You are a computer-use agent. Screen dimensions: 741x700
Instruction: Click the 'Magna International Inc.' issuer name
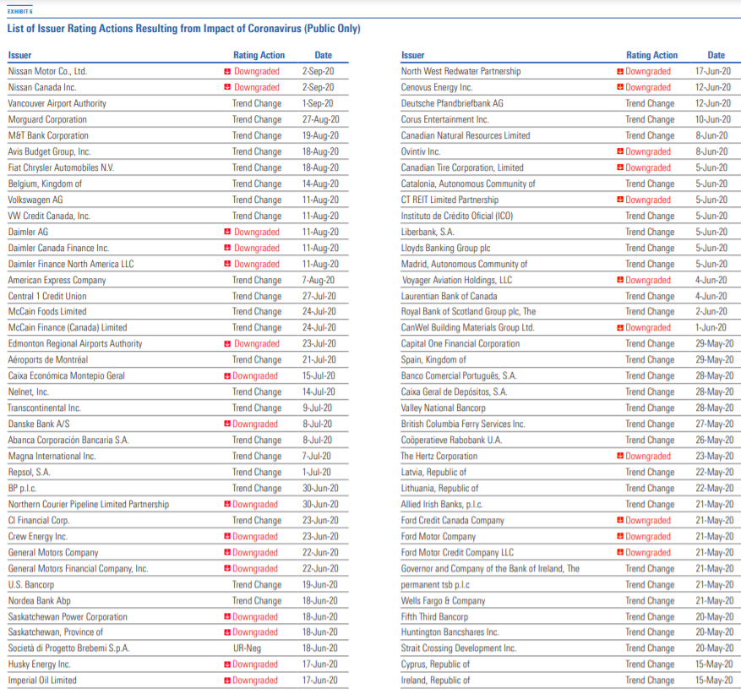(52, 457)
